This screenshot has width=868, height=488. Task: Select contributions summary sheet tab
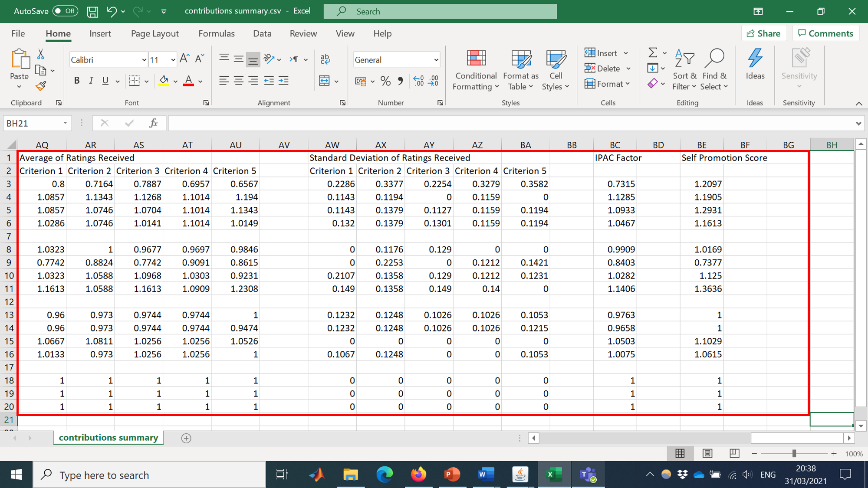click(x=108, y=438)
